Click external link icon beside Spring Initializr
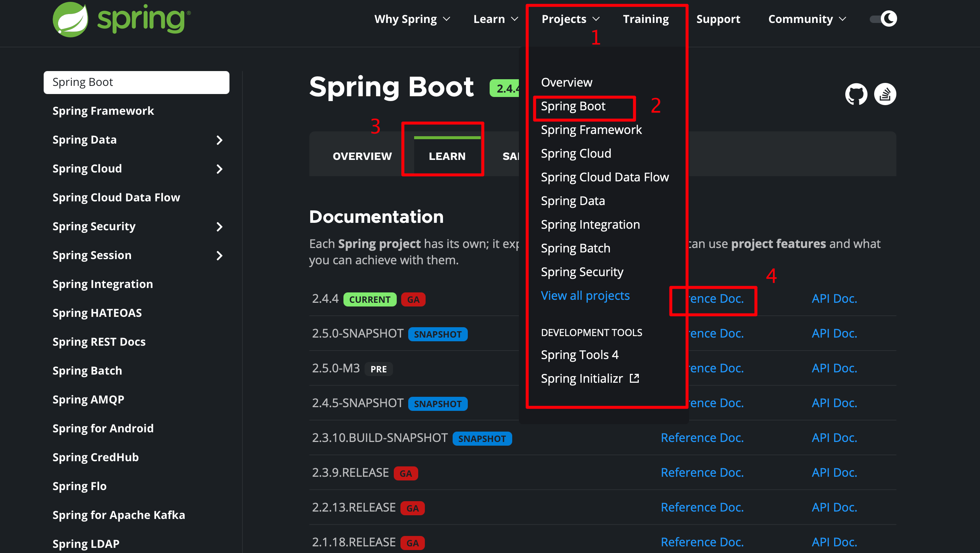Screen dimensions: 980x553 pos(634,378)
